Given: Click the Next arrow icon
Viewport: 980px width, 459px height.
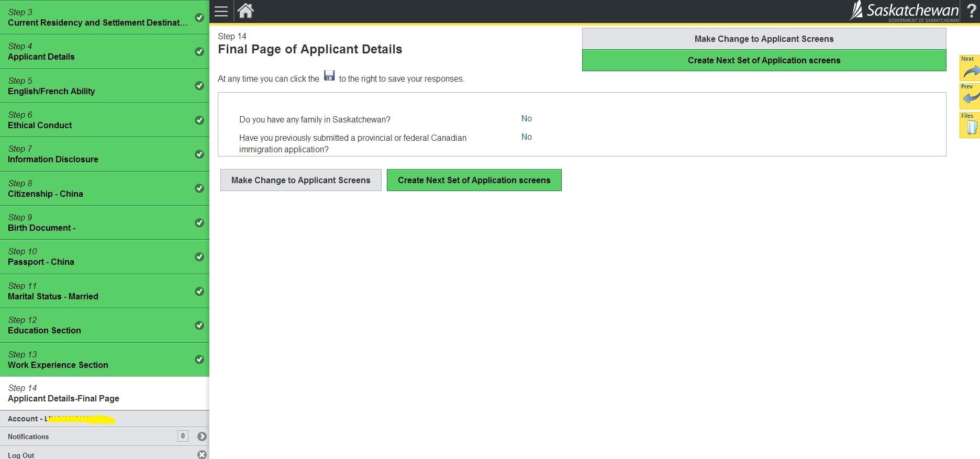Looking at the screenshot, I should click(970, 69).
